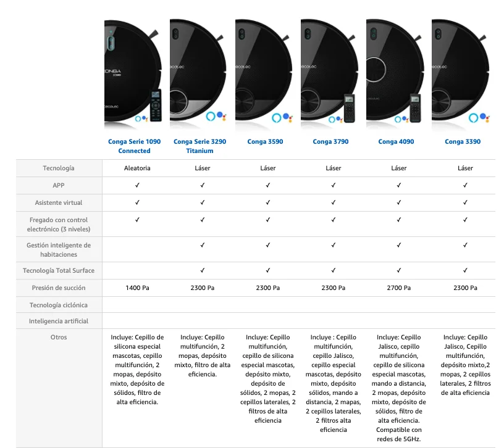
Task: Open the Conga Serie 1090 Connected link
Action: click(134, 146)
